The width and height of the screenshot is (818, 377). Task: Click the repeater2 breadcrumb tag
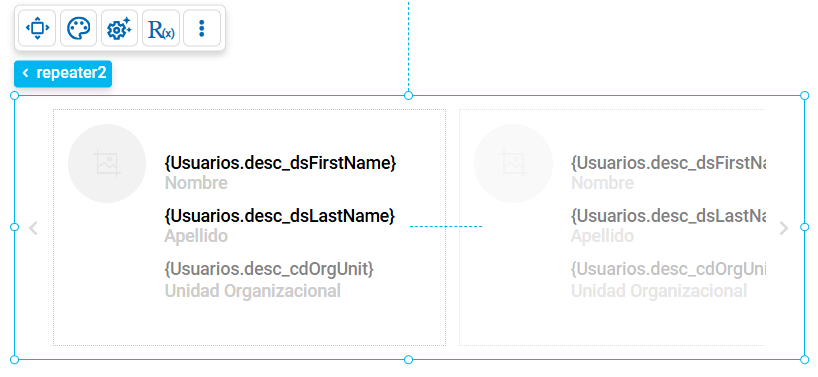point(63,74)
